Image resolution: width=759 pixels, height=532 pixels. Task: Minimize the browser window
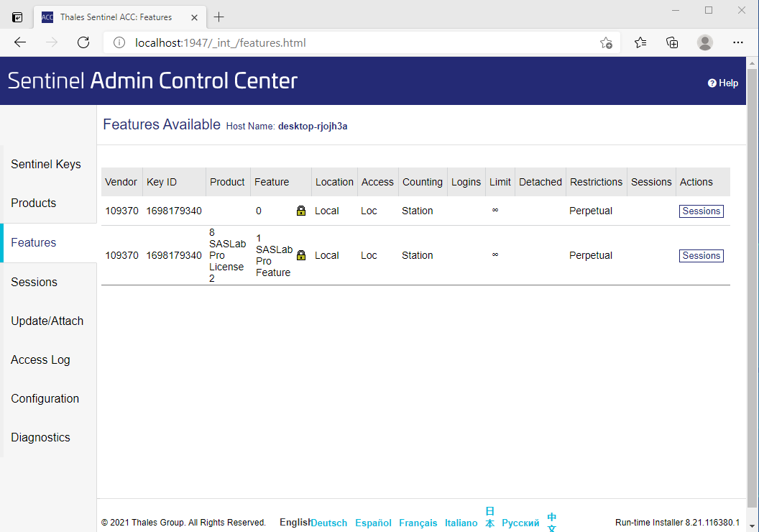pos(676,10)
